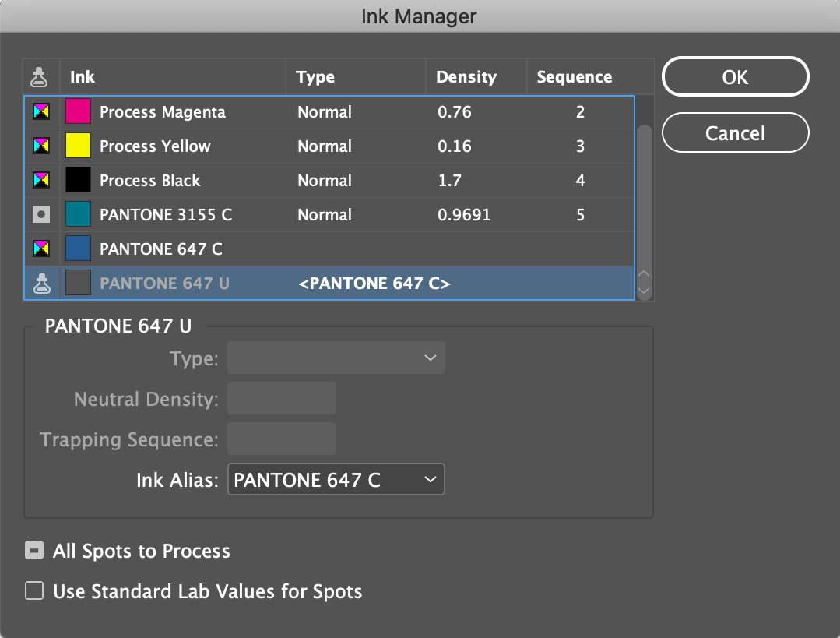Image resolution: width=840 pixels, height=638 pixels.
Task: Enable Use Standard Lab Values for Spots
Action: click(34, 590)
